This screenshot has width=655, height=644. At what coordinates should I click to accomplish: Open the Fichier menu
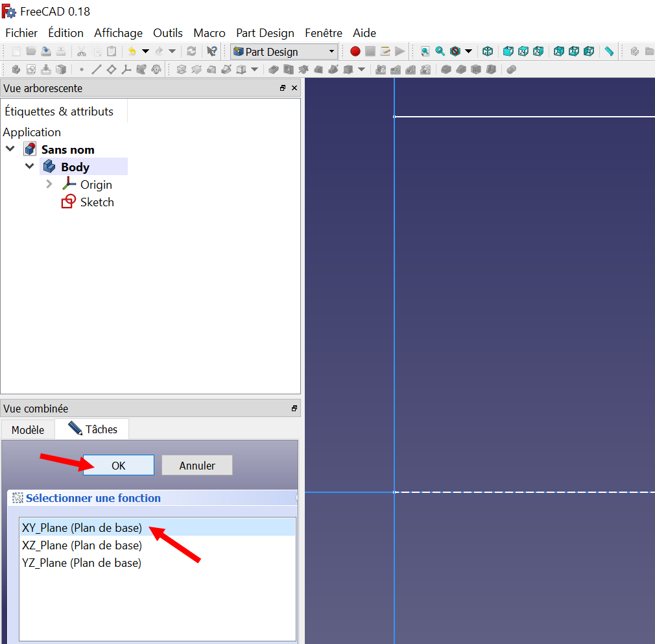pos(21,33)
